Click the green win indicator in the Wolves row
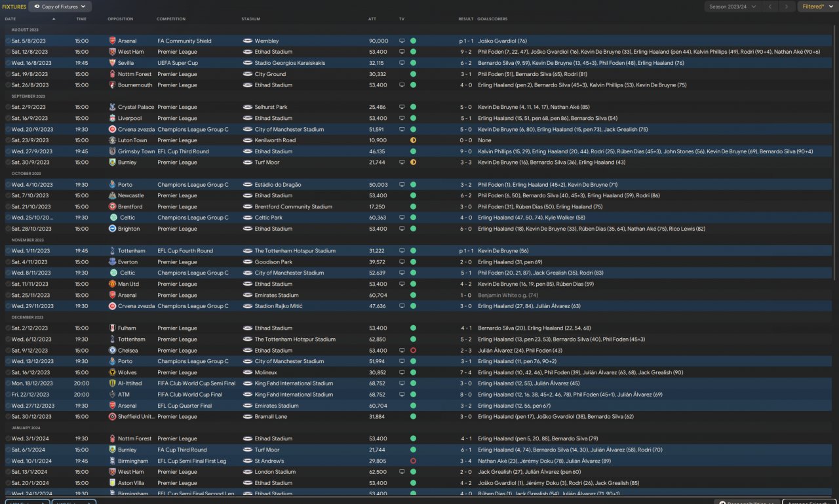Image resolution: width=839 pixels, height=504 pixels. [x=413, y=372]
